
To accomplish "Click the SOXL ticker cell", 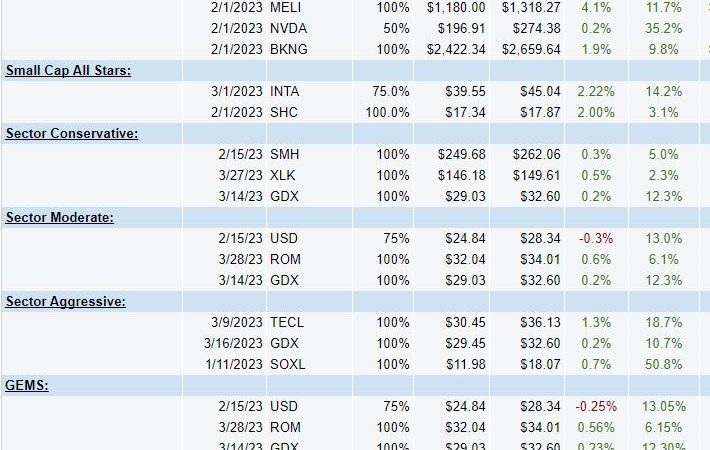I will [x=288, y=364].
